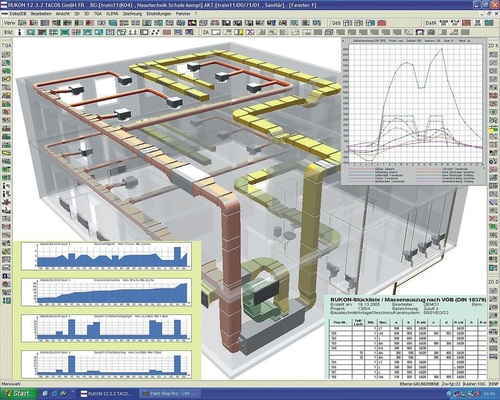This screenshot has width=500, height=400.
Task: Open the Zeichnung menu
Action: 132,14
